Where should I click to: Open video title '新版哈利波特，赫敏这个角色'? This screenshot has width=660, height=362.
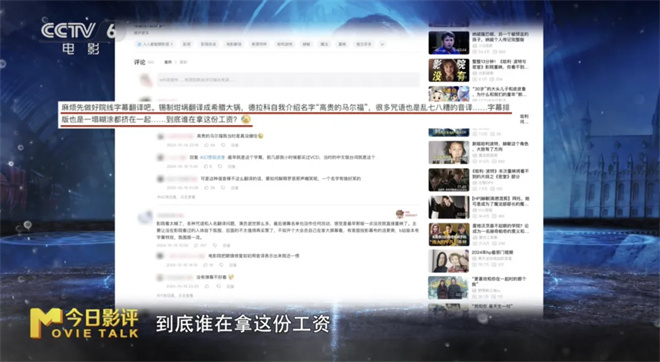click(500, 146)
